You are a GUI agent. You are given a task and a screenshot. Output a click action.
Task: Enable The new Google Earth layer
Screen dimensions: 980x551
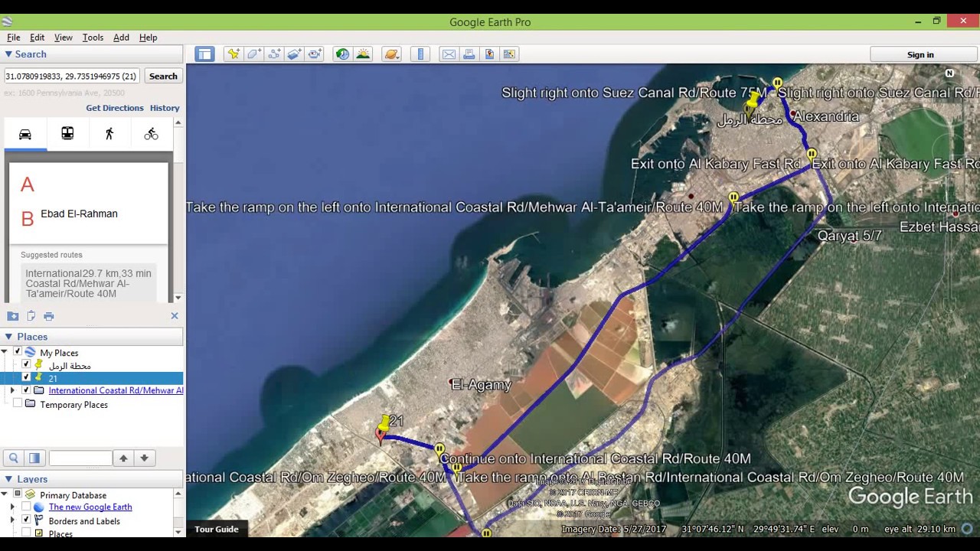[x=26, y=507]
